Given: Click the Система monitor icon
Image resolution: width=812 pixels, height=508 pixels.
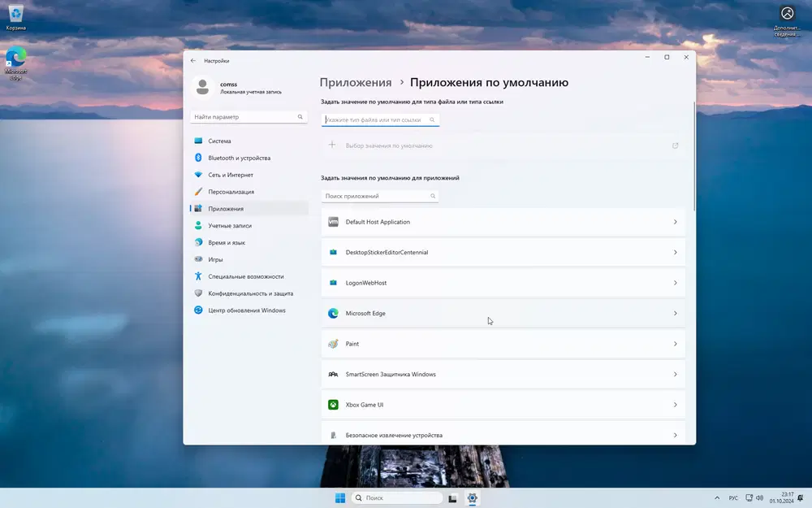Looking at the screenshot, I should click(x=198, y=141).
